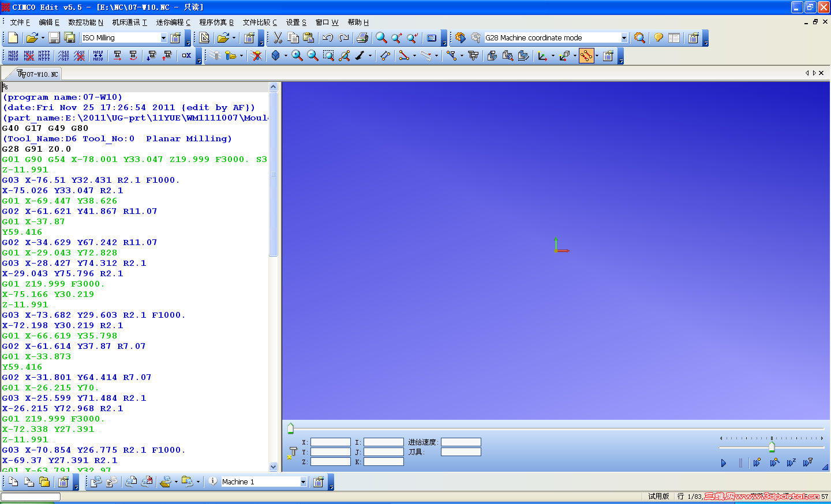This screenshot has height=504, width=831.
Task: Click the step-to-next-Z-level simulation button
Action: pyautogui.click(x=791, y=462)
